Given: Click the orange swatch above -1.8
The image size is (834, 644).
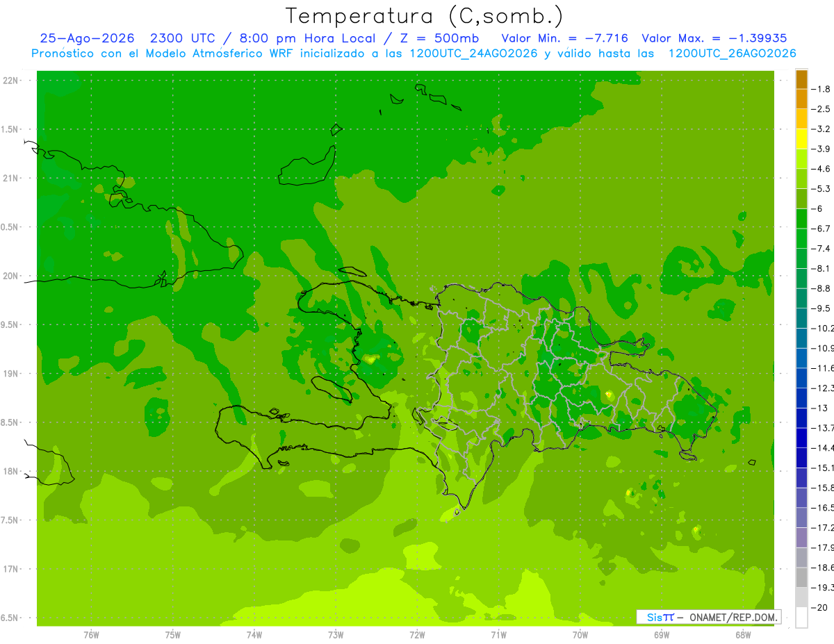Looking at the screenshot, I should coord(801,79).
